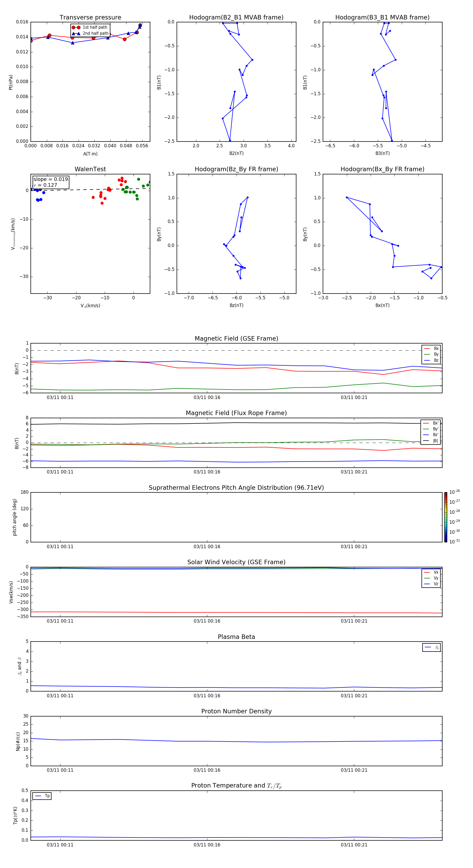The width and height of the screenshot is (473, 868).
Task: Click the "Solar Wind Velocity (GSE Frame)" title
Action: (x=236, y=562)
